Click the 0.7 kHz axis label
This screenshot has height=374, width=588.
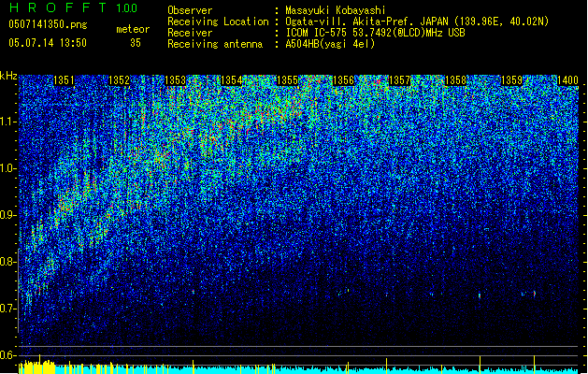(x=8, y=309)
